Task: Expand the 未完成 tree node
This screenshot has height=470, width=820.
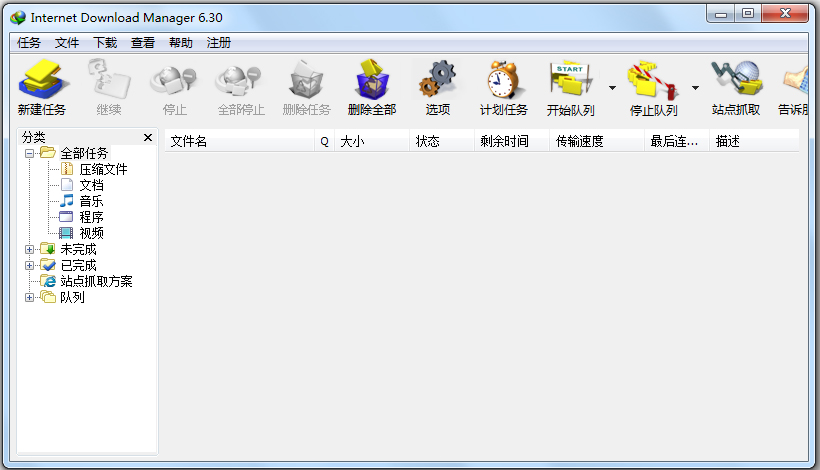Action: (29, 249)
